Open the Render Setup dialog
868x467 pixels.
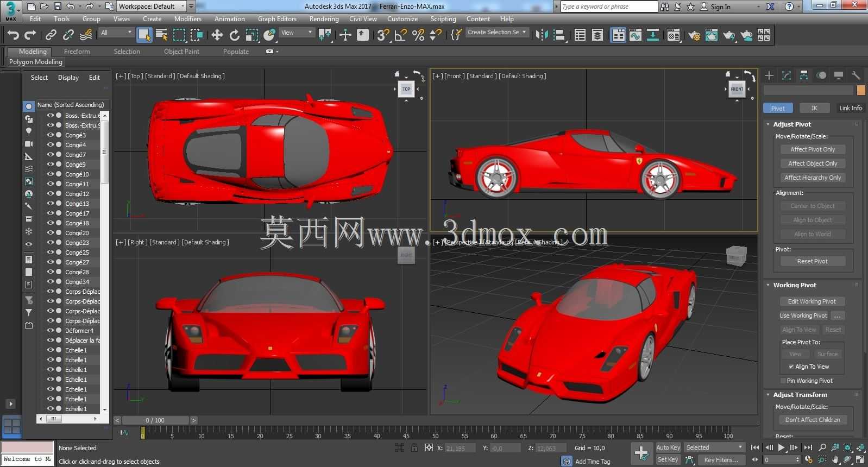coord(694,35)
